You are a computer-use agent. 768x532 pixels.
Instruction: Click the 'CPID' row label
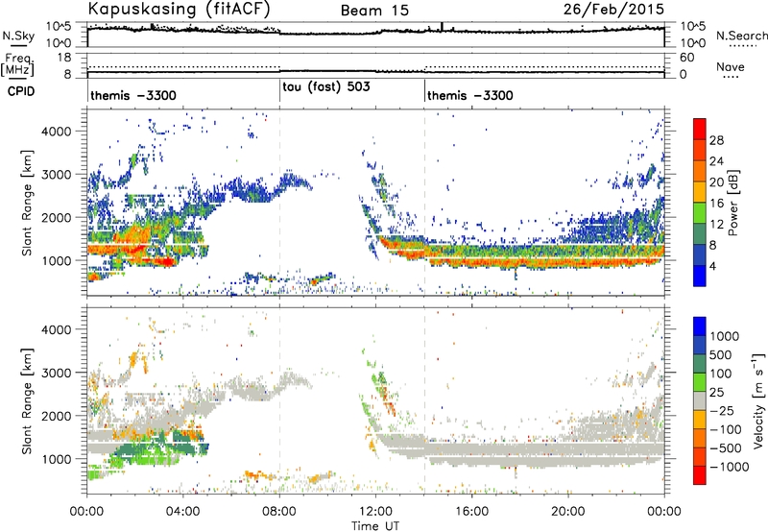click(21, 91)
